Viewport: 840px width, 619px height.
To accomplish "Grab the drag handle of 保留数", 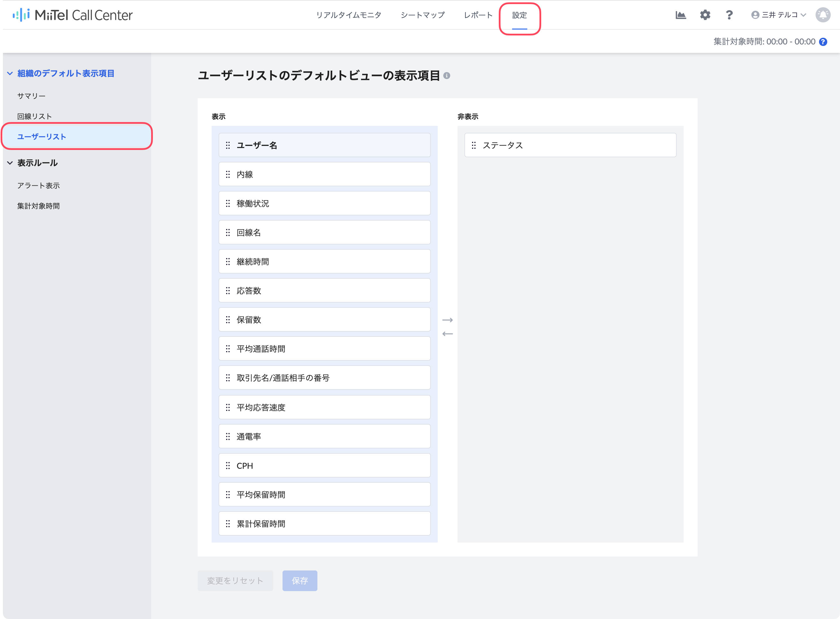I will [x=228, y=320].
